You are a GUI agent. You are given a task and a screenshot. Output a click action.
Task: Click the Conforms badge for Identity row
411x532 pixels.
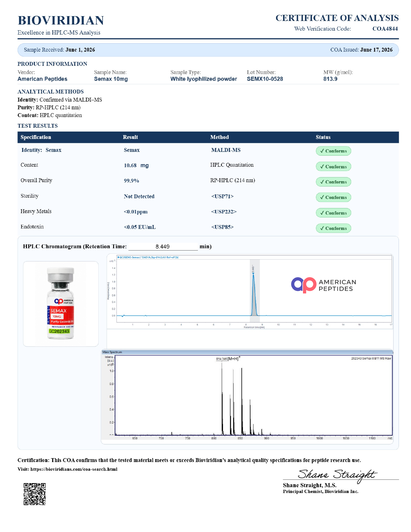tap(333, 151)
